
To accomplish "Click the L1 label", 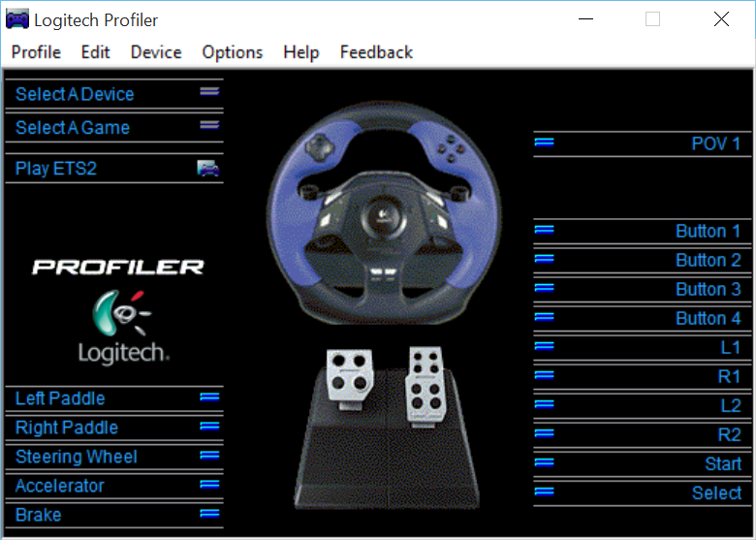I will click(x=731, y=348).
